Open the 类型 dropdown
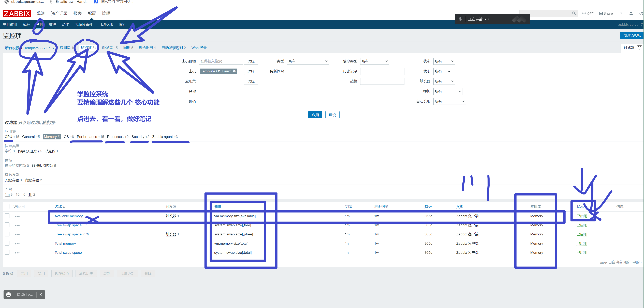This screenshot has width=644, height=308. click(308, 61)
